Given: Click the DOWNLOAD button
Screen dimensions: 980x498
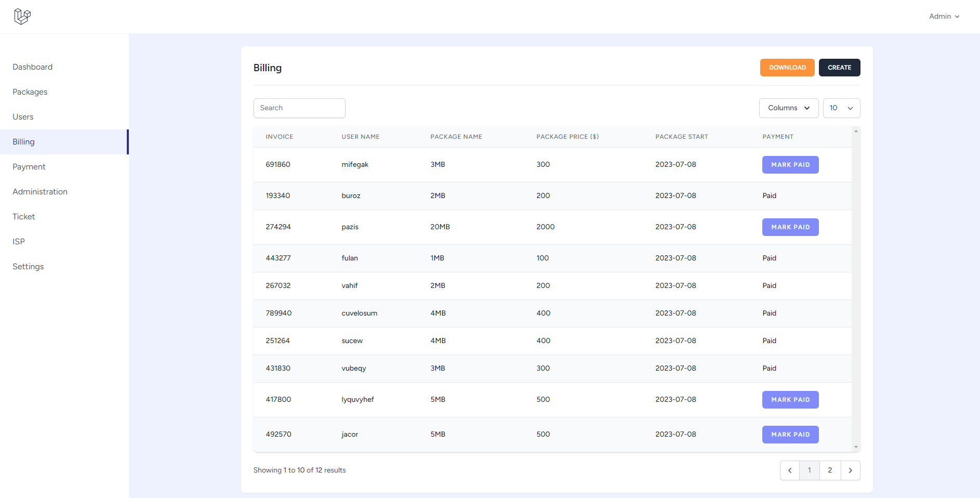Looking at the screenshot, I should [x=787, y=68].
